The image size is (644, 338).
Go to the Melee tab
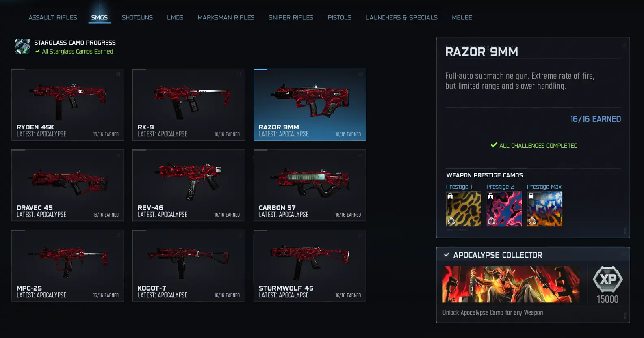(462, 17)
